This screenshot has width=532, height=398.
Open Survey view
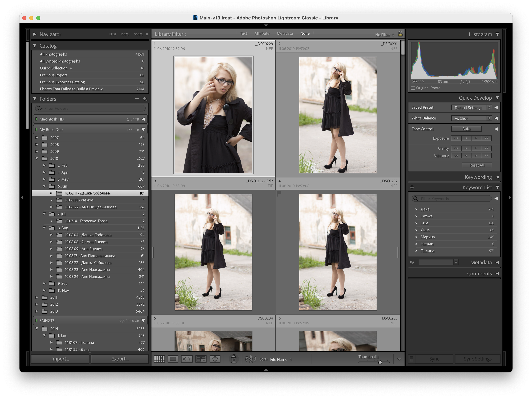pyautogui.click(x=201, y=359)
